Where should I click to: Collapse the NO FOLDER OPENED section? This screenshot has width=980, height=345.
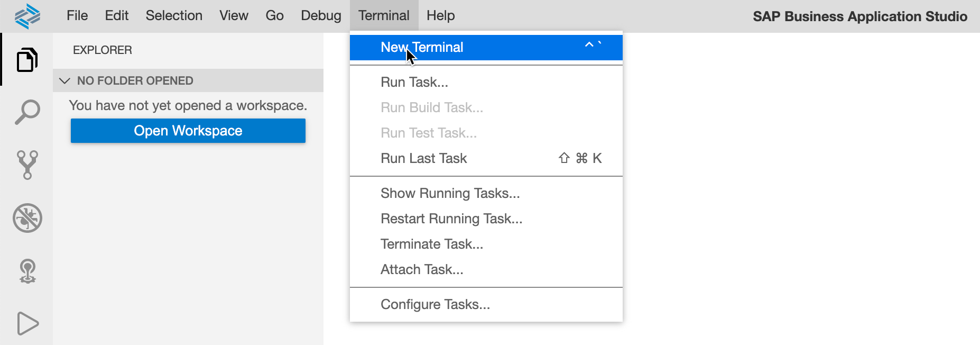pos(188,80)
